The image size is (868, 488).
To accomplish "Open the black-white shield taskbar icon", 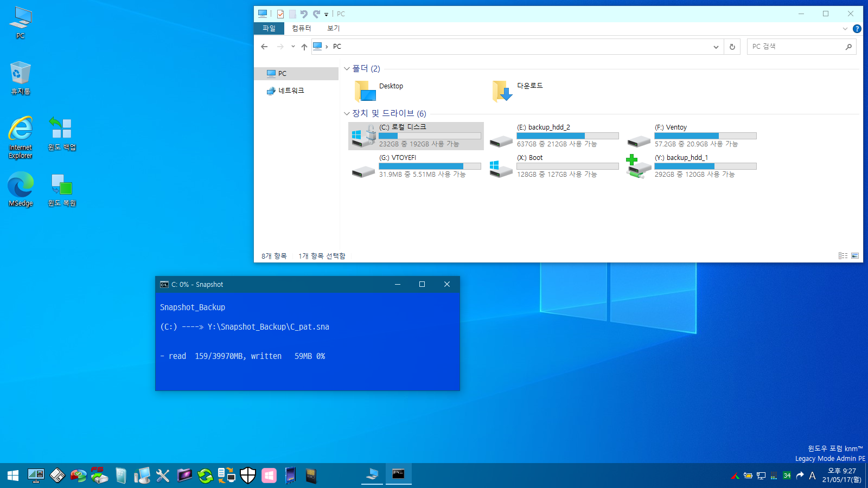I will click(248, 476).
